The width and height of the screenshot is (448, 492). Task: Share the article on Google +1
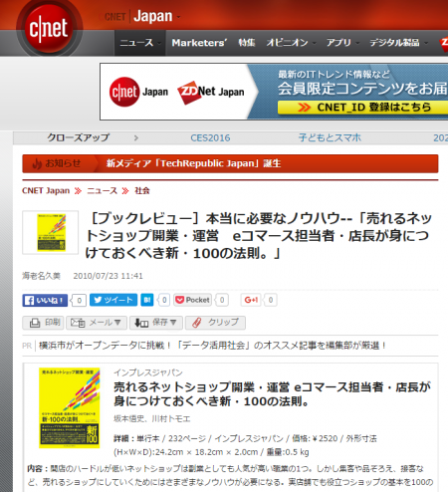tap(251, 300)
